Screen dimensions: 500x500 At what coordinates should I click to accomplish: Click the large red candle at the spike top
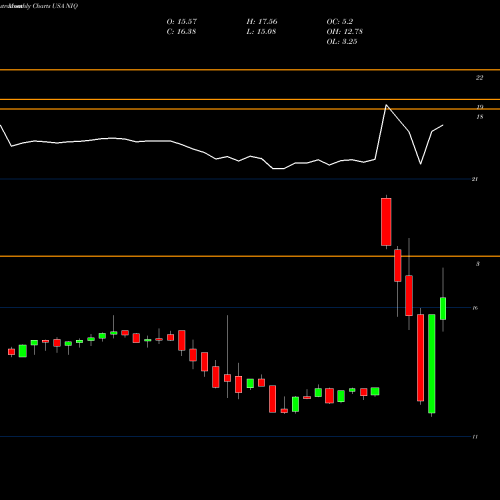(386, 222)
